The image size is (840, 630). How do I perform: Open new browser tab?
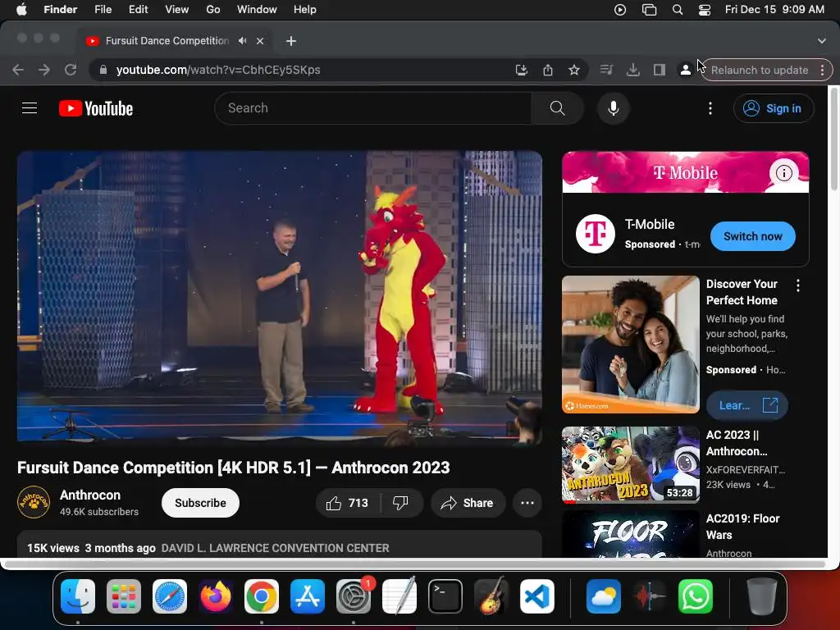(x=291, y=41)
